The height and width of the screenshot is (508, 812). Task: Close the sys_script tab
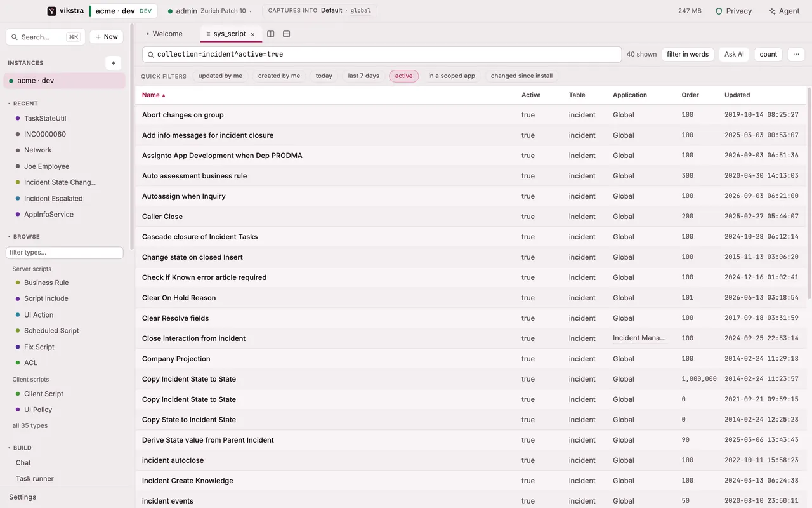pos(252,34)
